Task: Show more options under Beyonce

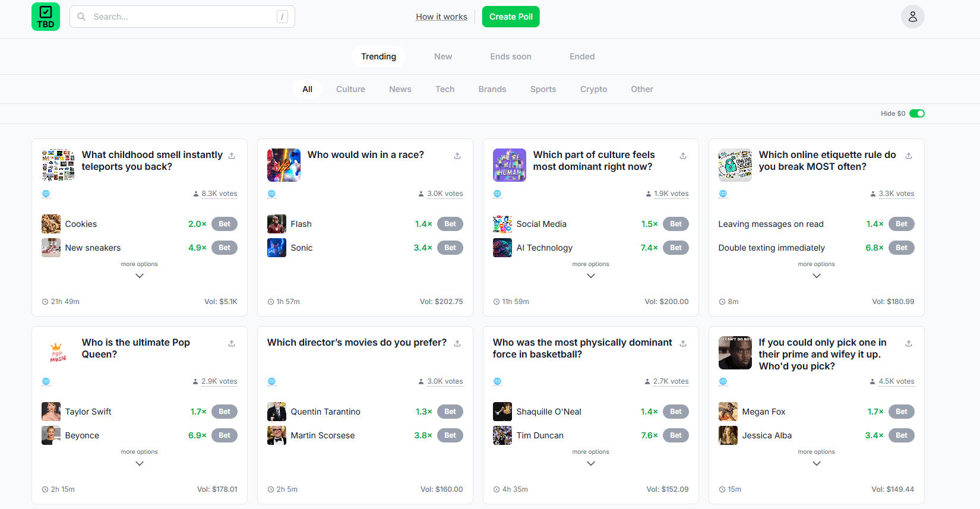Action: tap(140, 463)
